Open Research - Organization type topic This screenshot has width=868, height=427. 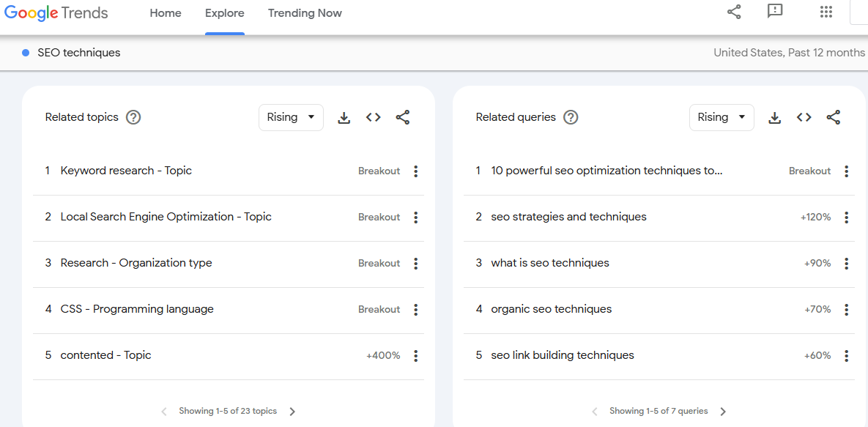136,263
